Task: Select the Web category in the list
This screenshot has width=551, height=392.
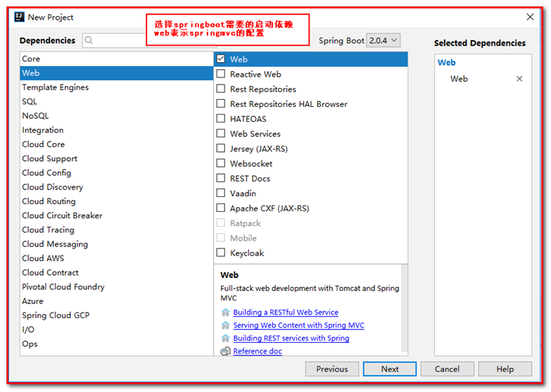Action: [x=117, y=73]
